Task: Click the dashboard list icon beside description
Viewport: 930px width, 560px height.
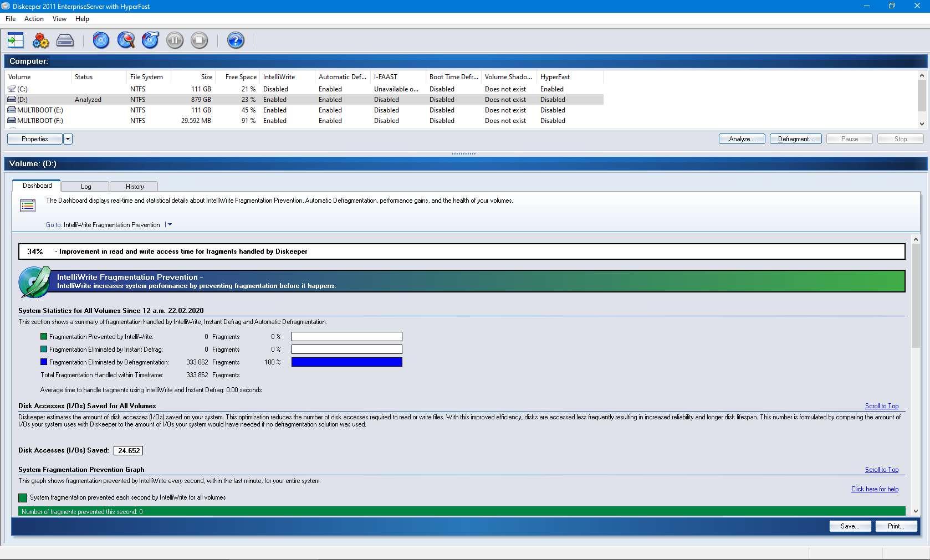Action: click(28, 206)
